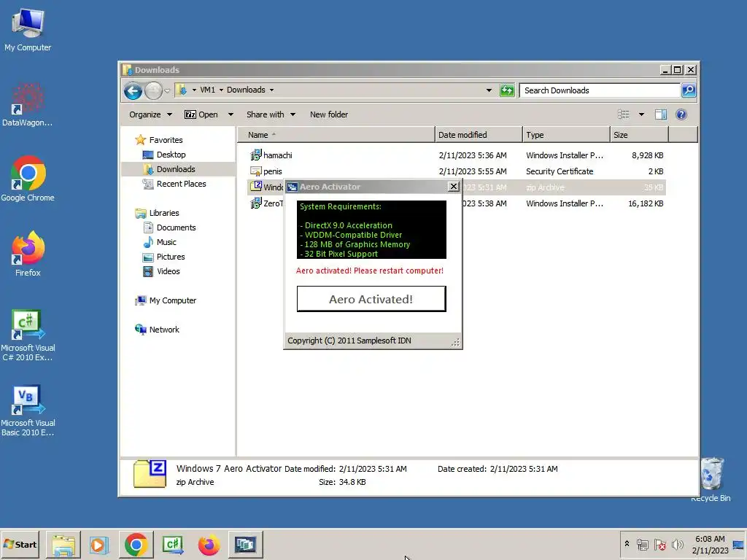
Task: Click the zip archive thumbnail in details pane
Action: 150,474
